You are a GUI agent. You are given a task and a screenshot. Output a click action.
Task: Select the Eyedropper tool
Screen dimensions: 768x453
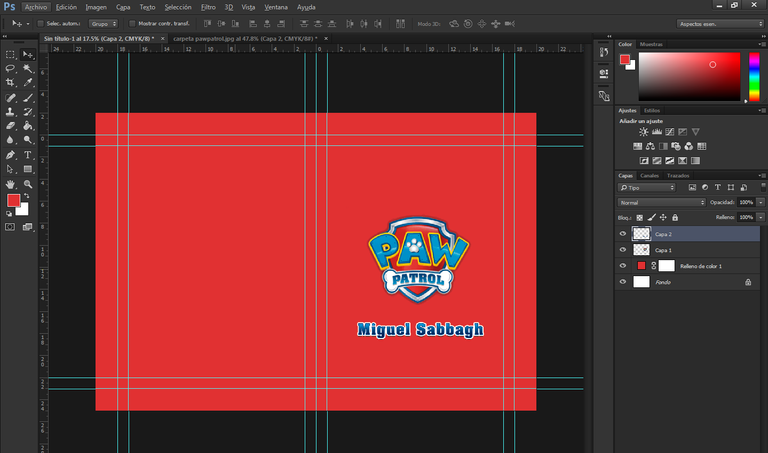coord(28,82)
